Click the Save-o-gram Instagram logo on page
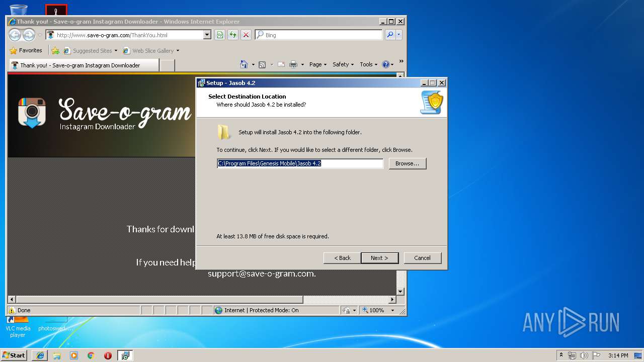 (x=32, y=113)
